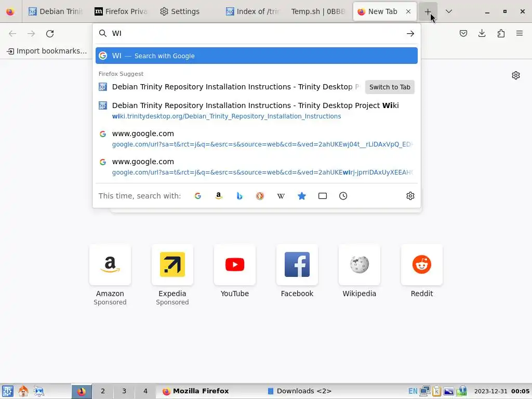
Task: Search history with the clock icon
Action: tap(343, 196)
